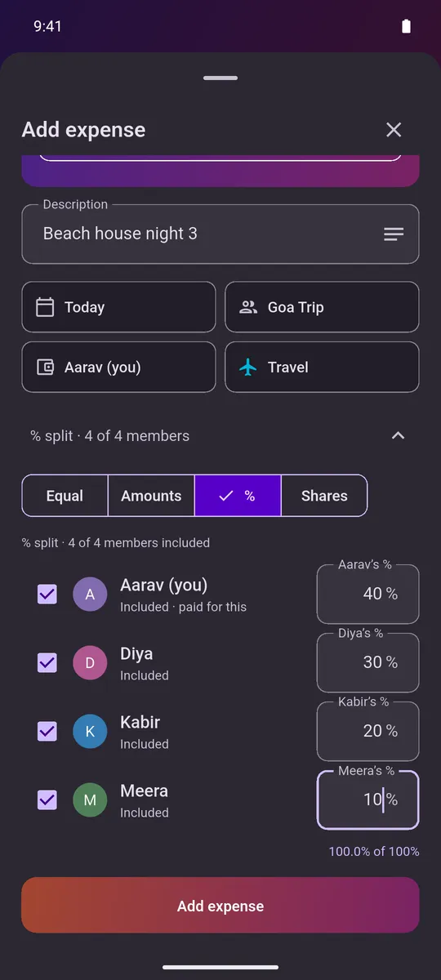The height and width of the screenshot is (980, 441).
Task: Tap the calendar icon beside Today
Action: 45,307
